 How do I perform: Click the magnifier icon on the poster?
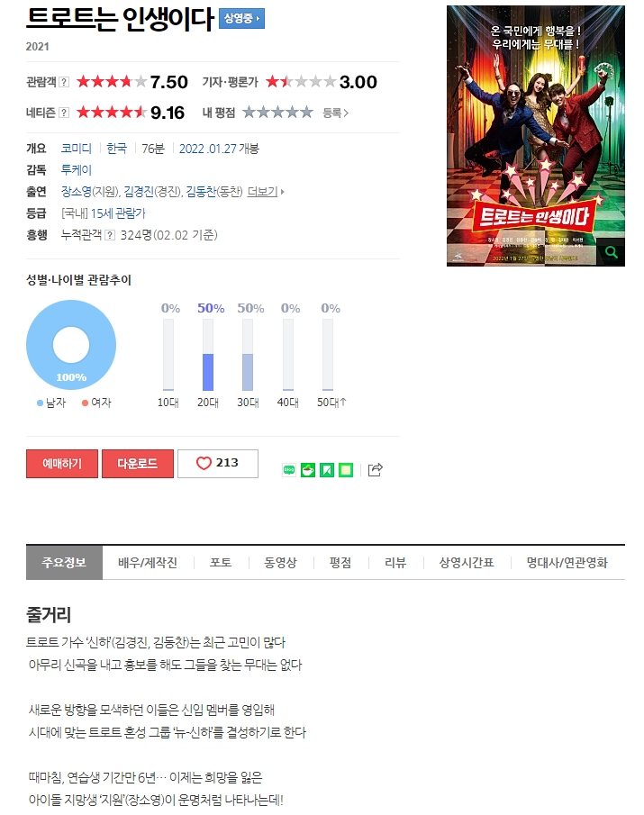click(x=611, y=252)
